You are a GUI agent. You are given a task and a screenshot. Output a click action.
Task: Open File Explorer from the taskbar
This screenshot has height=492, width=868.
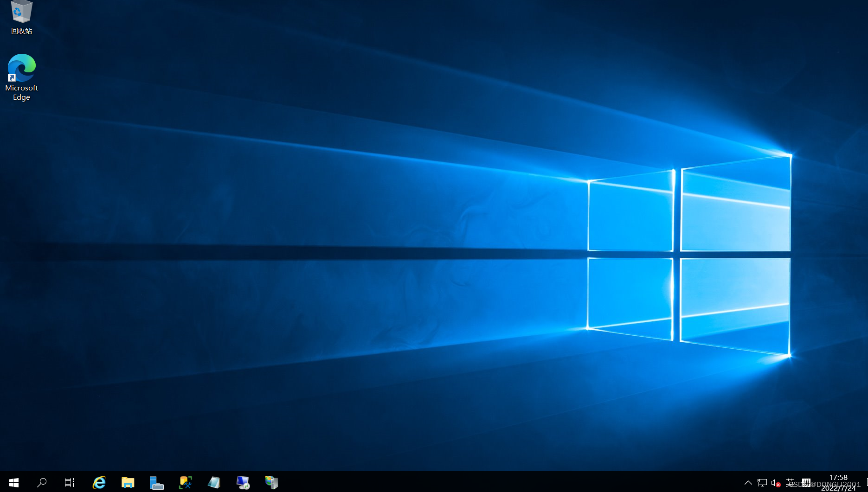(128, 482)
